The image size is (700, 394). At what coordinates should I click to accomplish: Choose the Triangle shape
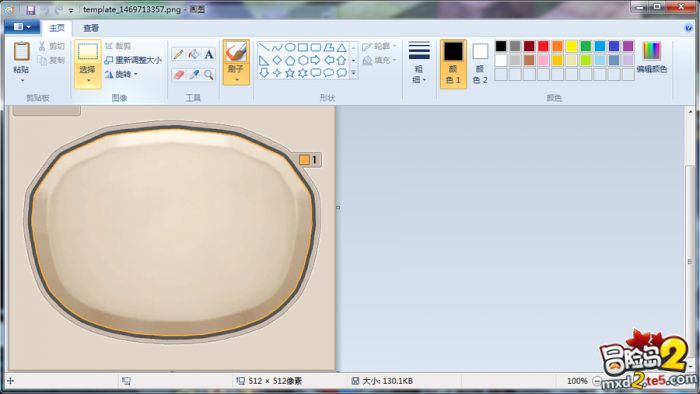pyautogui.click(x=342, y=47)
